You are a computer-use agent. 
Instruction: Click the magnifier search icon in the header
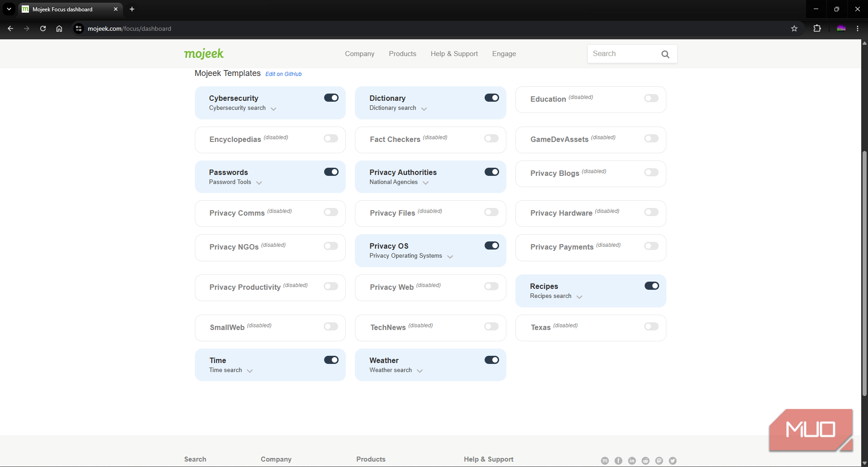665,54
